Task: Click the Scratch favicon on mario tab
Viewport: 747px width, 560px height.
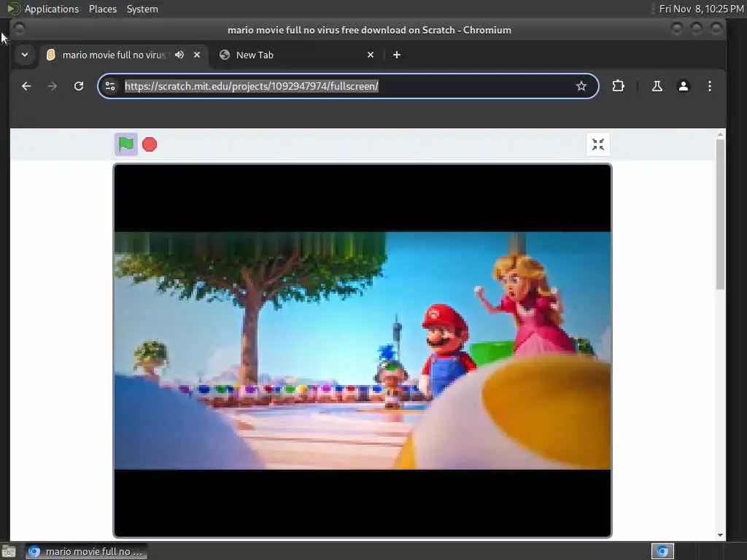Action: click(50, 55)
